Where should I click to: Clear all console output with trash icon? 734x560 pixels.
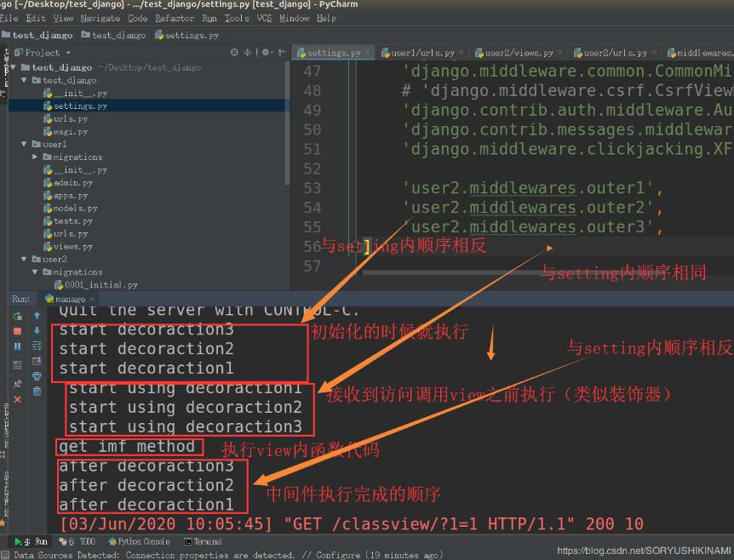pyautogui.click(x=37, y=391)
